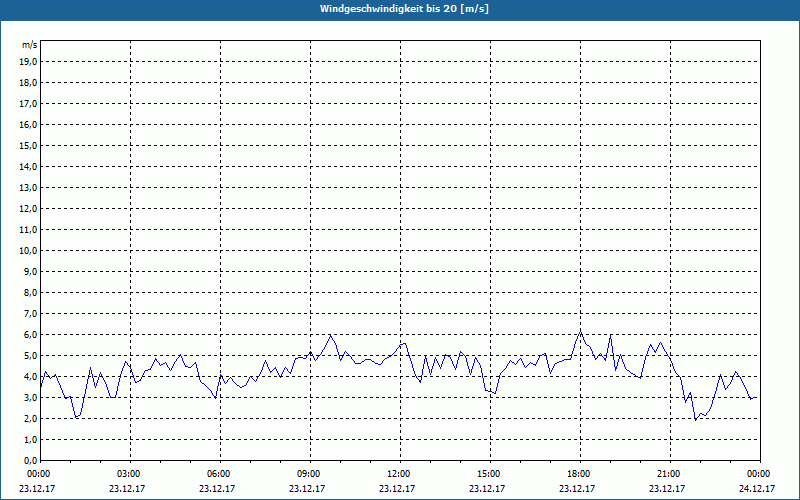Screen dimensions: 800x500
Task: Click the '7,0' y-axis label
Action: tap(31, 313)
